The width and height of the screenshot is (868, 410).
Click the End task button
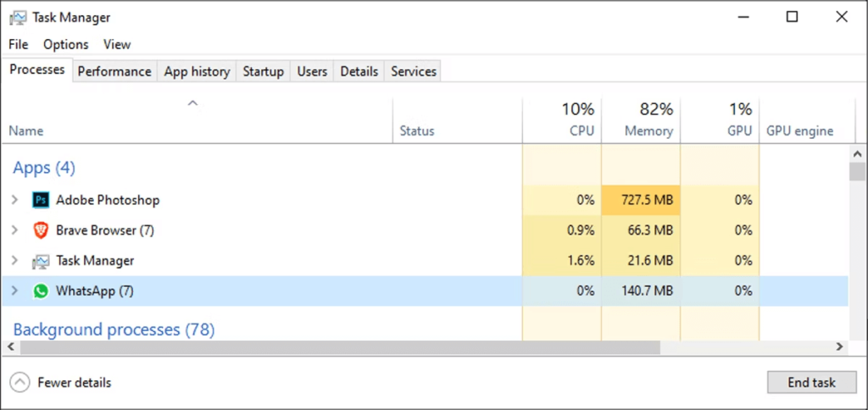(x=811, y=382)
